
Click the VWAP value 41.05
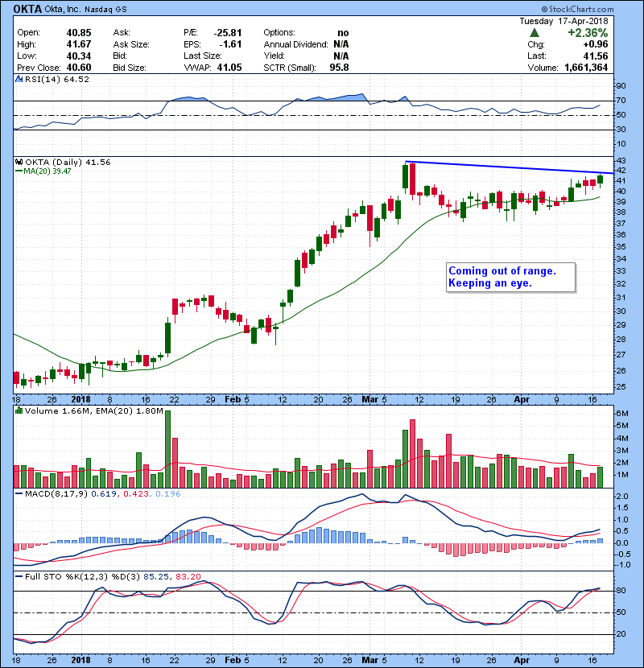229,68
